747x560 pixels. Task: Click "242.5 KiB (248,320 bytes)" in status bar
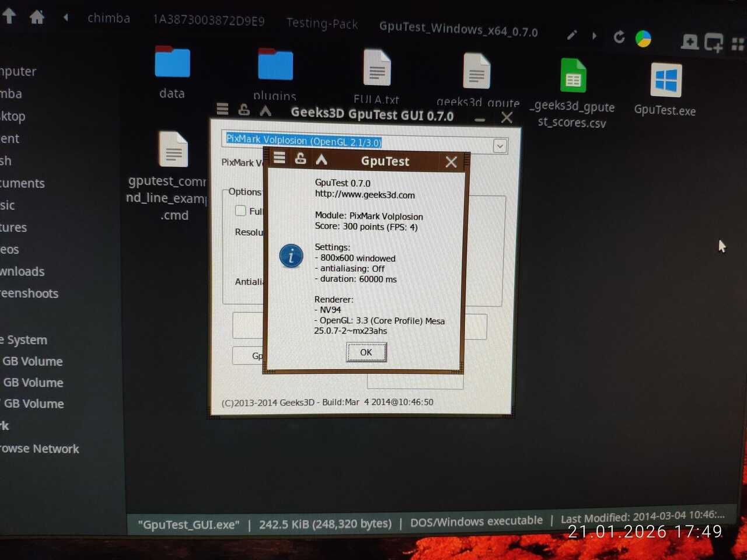click(325, 524)
